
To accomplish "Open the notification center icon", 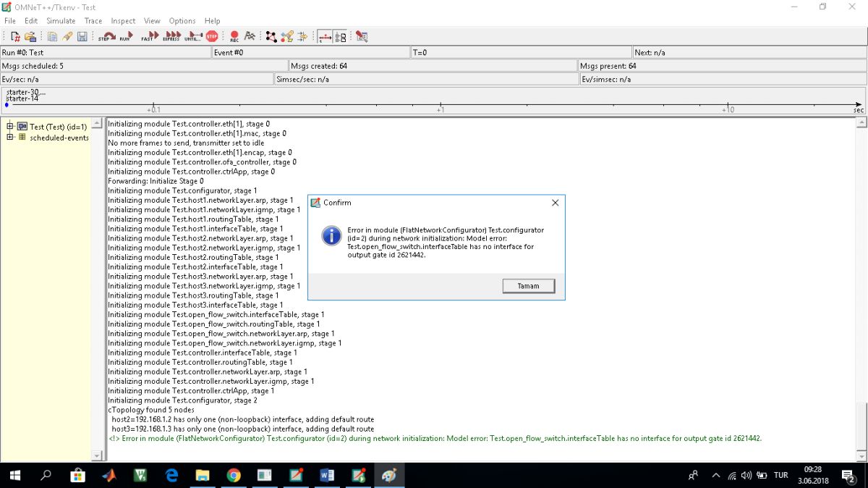I will 848,476.
